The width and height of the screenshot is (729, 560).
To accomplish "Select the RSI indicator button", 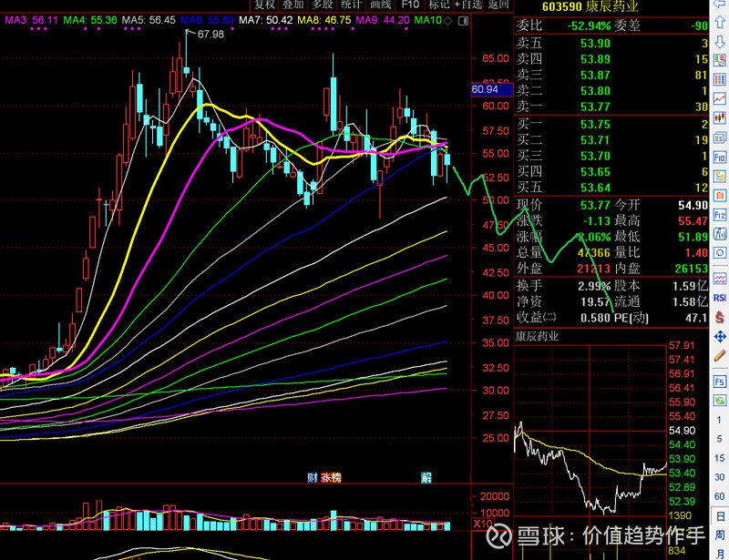I will 720,298.
